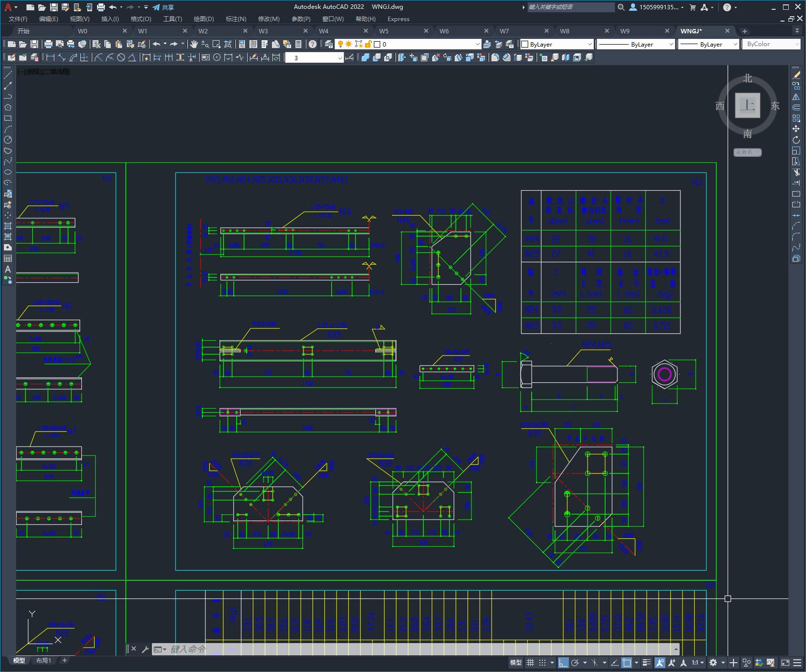The height and width of the screenshot is (672, 806).
Task: Select the Hatch tool in draw toolbar
Action: pyautogui.click(x=8, y=226)
